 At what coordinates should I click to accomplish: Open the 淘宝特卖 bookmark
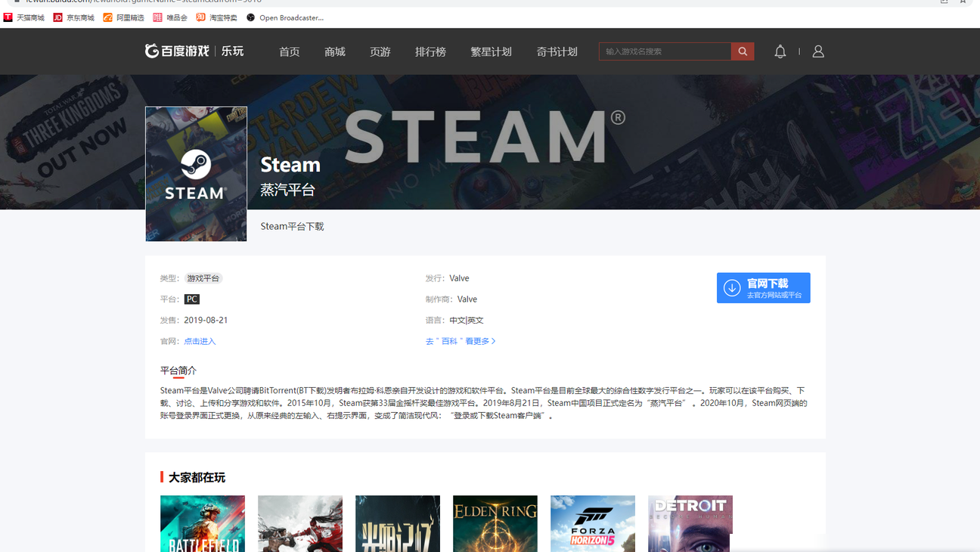[x=216, y=17]
